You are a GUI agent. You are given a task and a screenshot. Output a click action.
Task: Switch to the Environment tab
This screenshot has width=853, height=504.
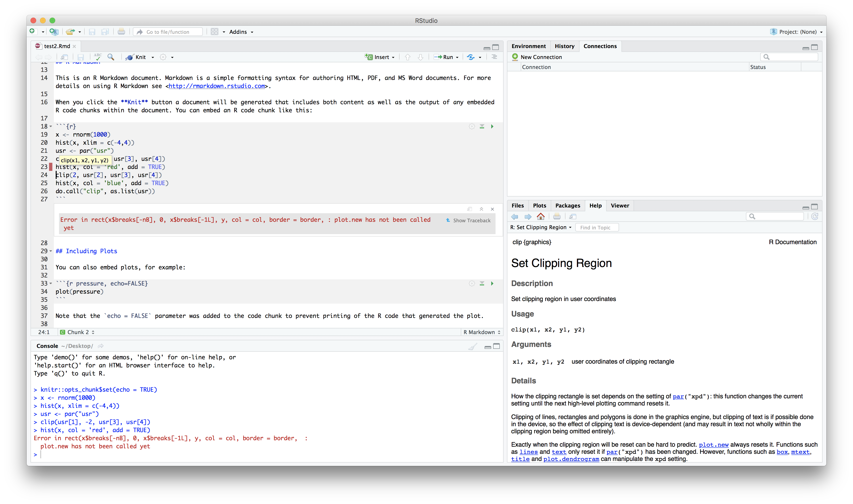pyautogui.click(x=528, y=46)
